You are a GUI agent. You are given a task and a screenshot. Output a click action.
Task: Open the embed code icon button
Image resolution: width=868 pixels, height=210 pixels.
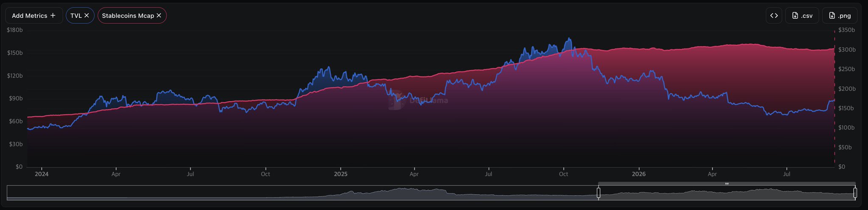[774, 16]
